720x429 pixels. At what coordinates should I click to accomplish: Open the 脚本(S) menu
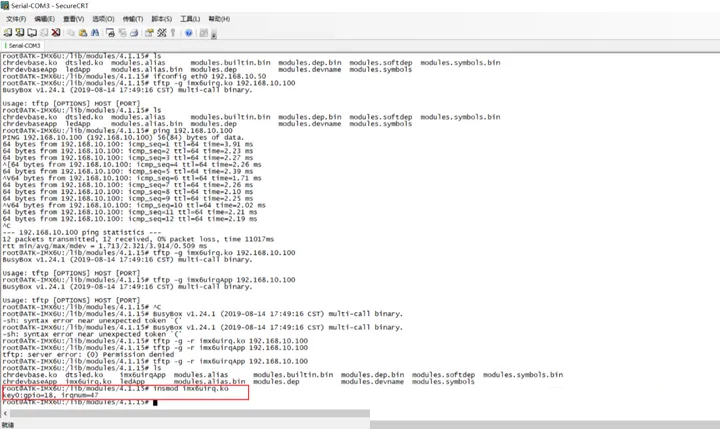point(162,19)
